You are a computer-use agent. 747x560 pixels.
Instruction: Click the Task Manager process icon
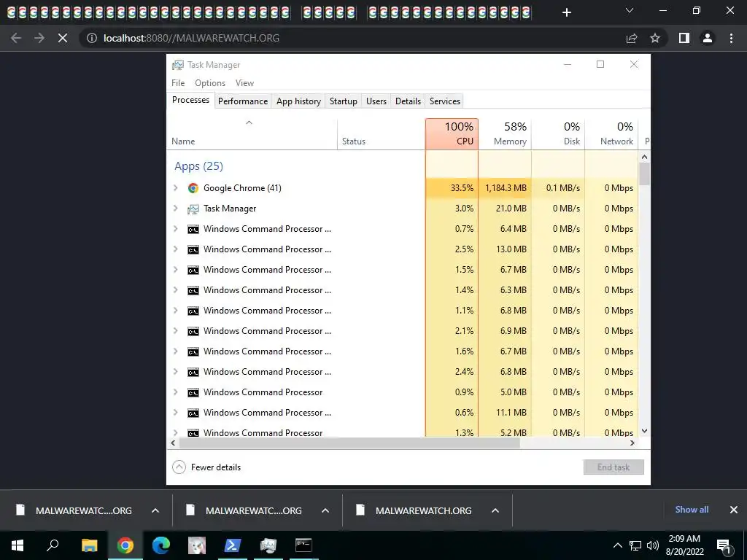193,209
